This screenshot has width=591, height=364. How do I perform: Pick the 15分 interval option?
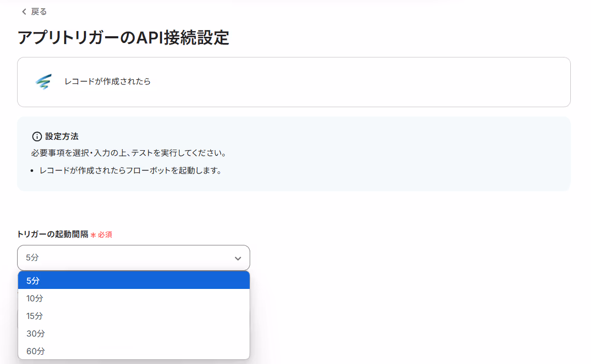[x=134, y=316]
